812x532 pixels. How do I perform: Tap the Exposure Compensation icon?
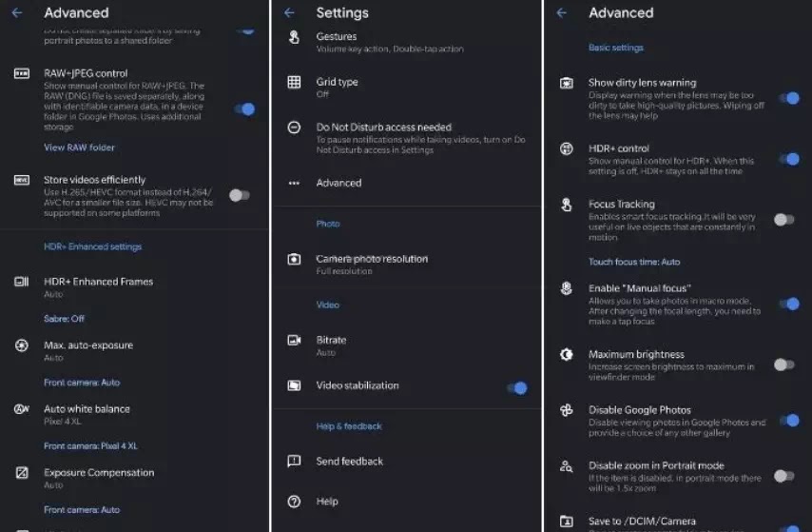[21, 473]
